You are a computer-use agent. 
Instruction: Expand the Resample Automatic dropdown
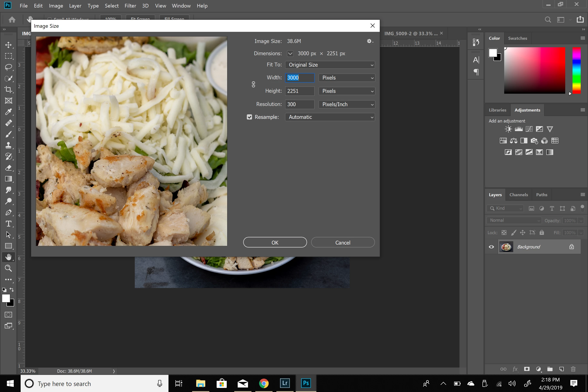click(330, 117)
